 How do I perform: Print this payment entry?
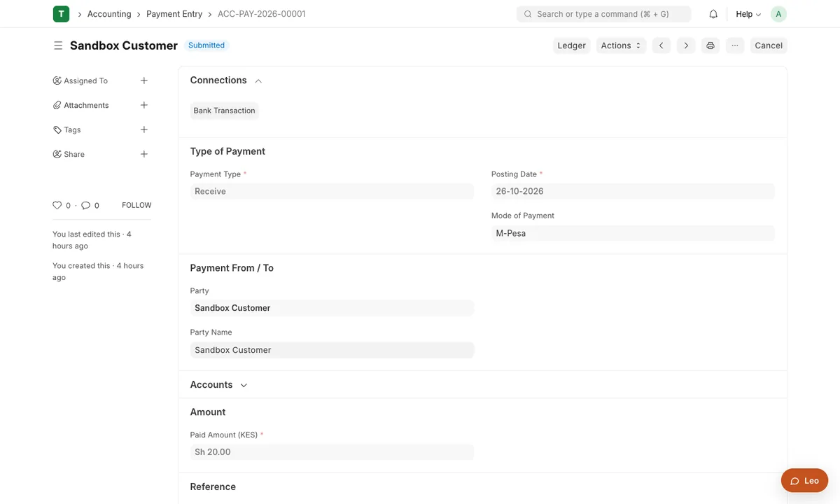point(710,45)
